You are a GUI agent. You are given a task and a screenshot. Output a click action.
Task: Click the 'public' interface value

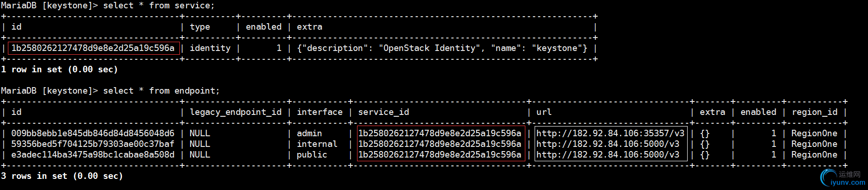[x=312, y=155]
